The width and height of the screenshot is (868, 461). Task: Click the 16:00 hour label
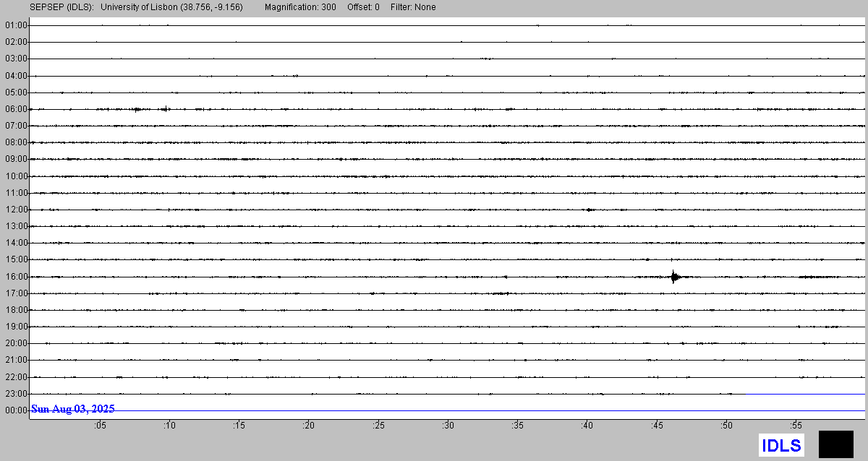16,277
